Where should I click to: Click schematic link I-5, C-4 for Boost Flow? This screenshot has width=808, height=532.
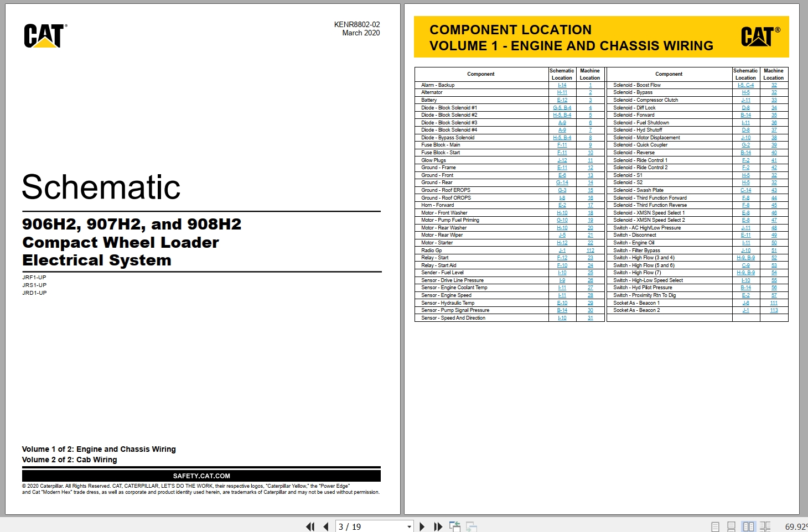(x=745, y=85)
